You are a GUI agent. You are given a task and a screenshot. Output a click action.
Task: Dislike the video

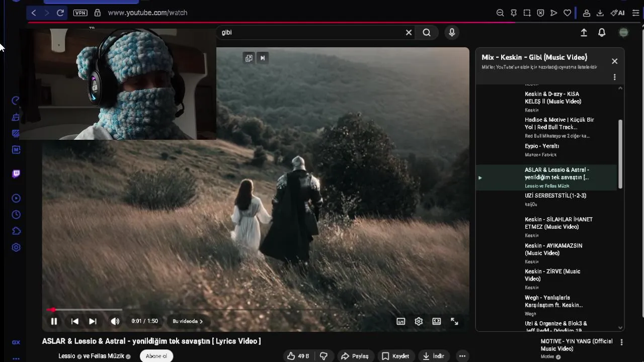pos(324,356)
